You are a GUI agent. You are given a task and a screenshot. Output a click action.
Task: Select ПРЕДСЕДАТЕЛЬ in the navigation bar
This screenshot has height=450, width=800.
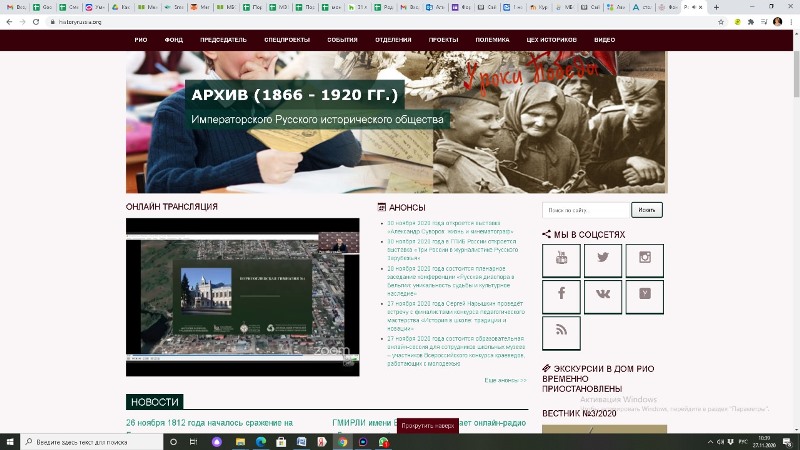pos(222,40)
